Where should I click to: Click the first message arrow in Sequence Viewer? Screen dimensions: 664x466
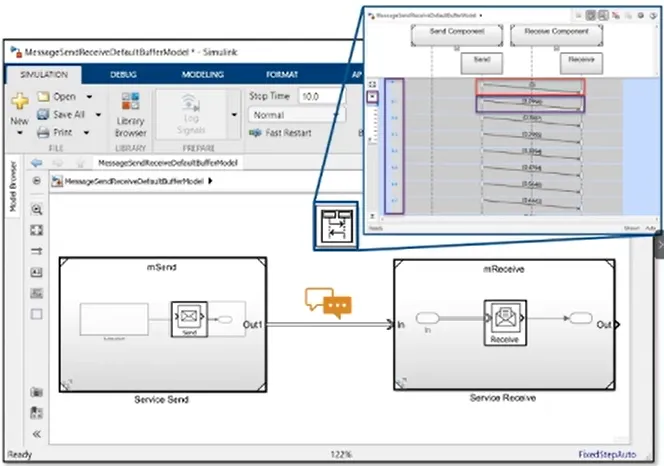pyautogui.click(x=531, y=87)
